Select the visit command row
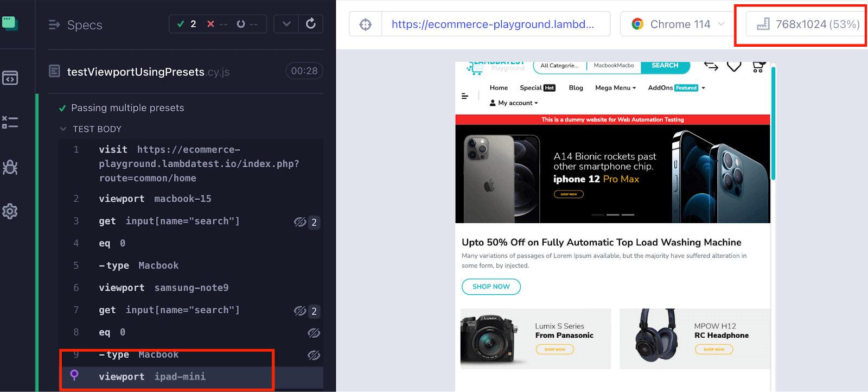868x392 pixels. 191,164
